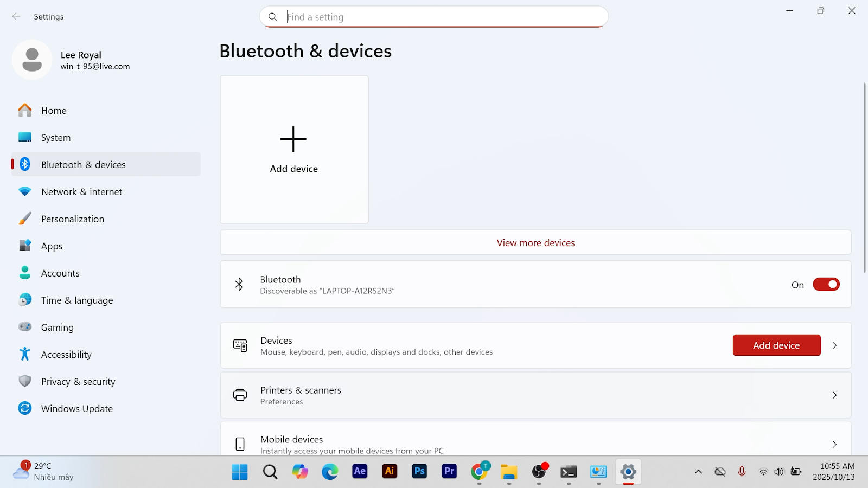Click the Windows Update sync icon
The height and width of the screenshot is (488, 868).
(25, 408)
